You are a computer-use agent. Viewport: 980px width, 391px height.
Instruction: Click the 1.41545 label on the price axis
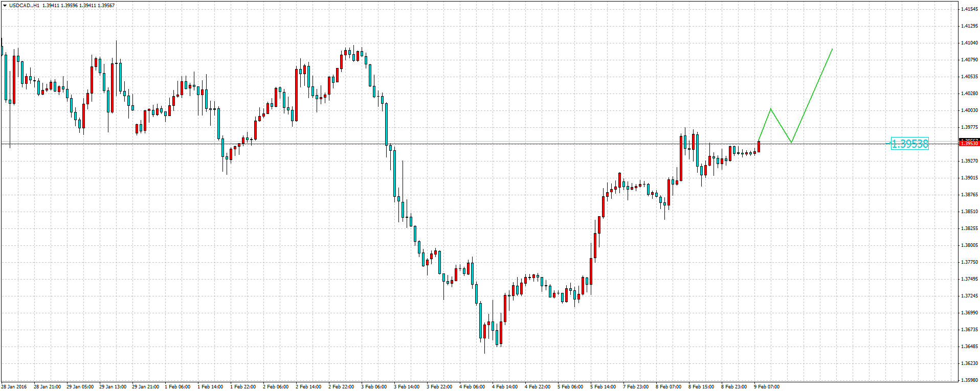click(970, 9)
